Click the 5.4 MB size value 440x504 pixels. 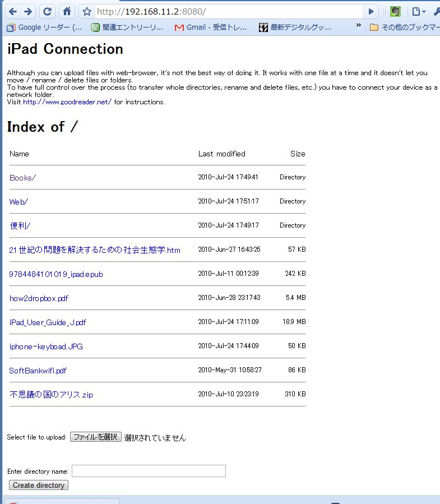point(296,298)
